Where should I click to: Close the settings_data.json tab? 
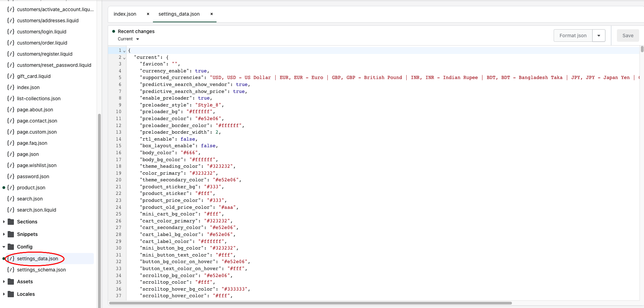pos(212,14)
